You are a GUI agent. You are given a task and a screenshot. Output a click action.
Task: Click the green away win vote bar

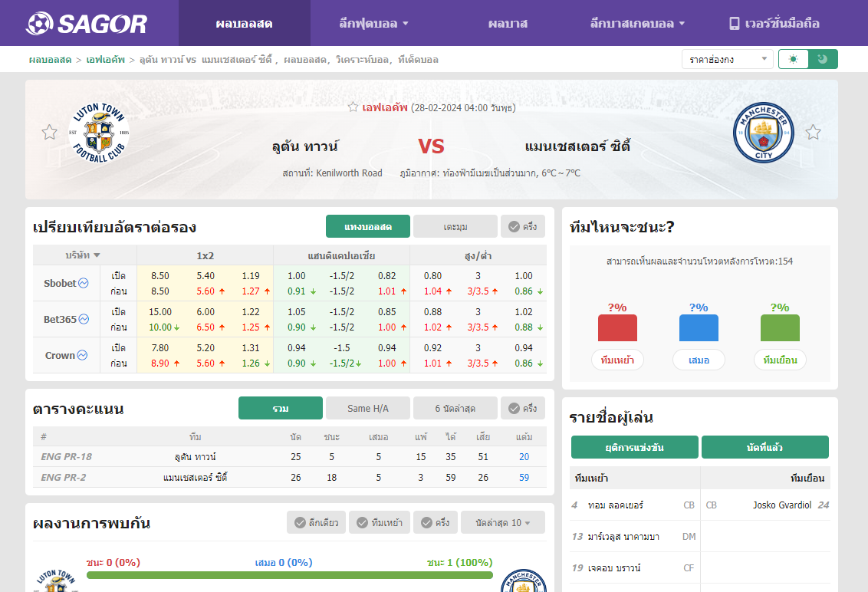pos(780,328)
